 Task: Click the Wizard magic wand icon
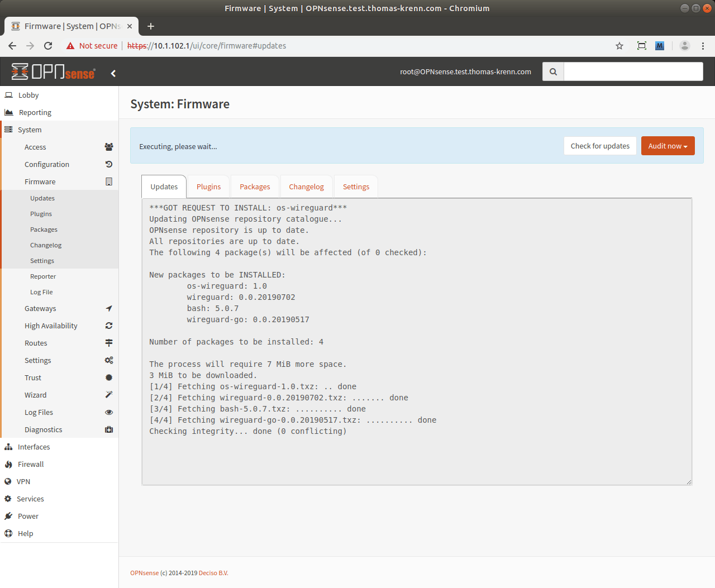point(109,395)
